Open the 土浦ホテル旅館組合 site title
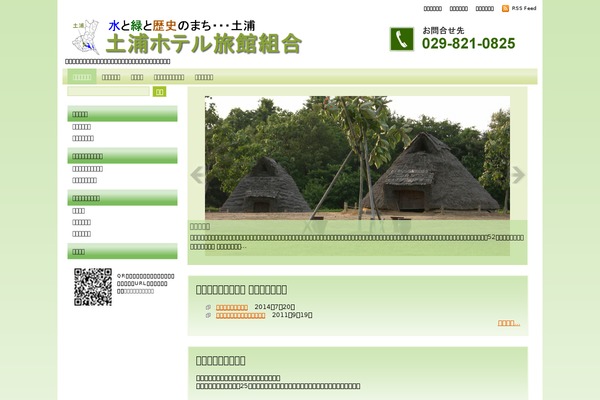 [x=204, y=44]
